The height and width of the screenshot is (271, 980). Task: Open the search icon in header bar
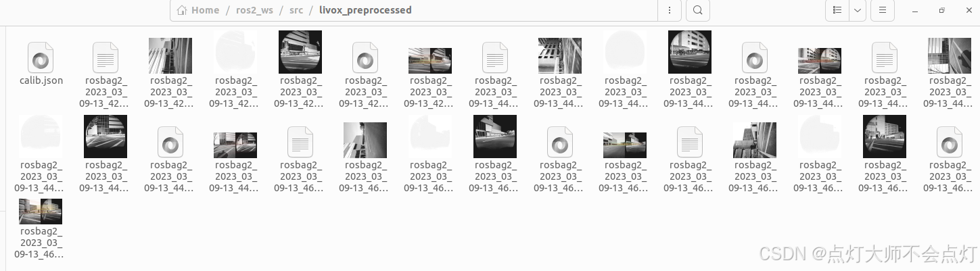697,10
